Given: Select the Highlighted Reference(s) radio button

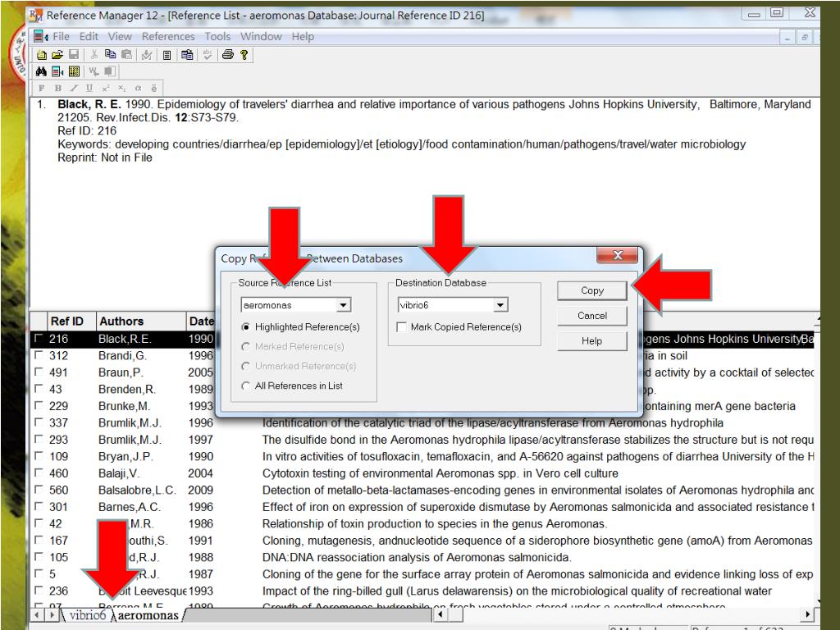Looking at the screenshot, I should (245, 326).
